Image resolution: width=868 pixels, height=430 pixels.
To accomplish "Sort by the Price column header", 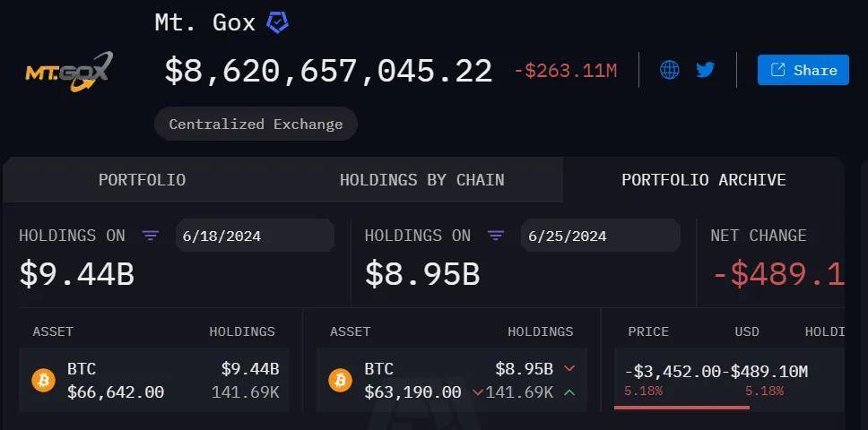I will [647, 331].
